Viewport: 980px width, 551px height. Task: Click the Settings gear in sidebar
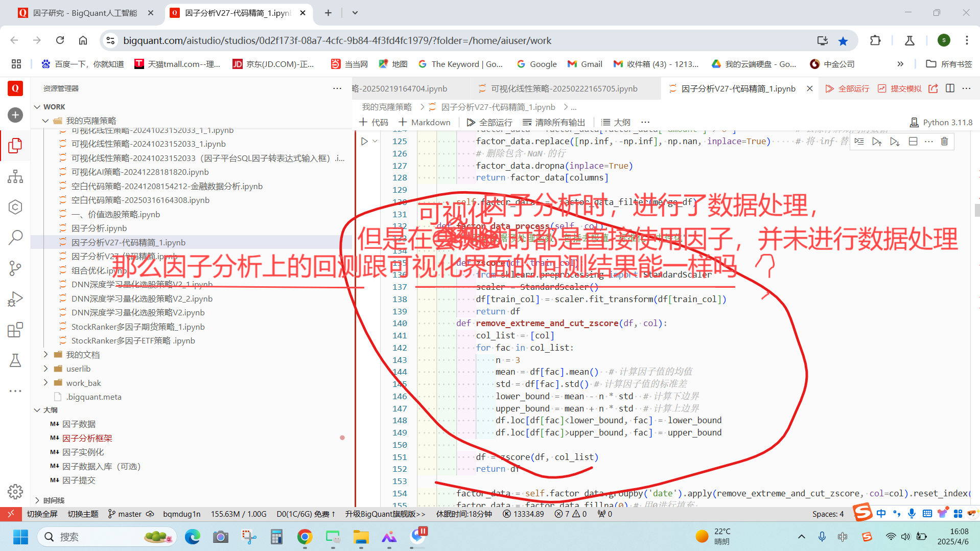pos(15,491)
